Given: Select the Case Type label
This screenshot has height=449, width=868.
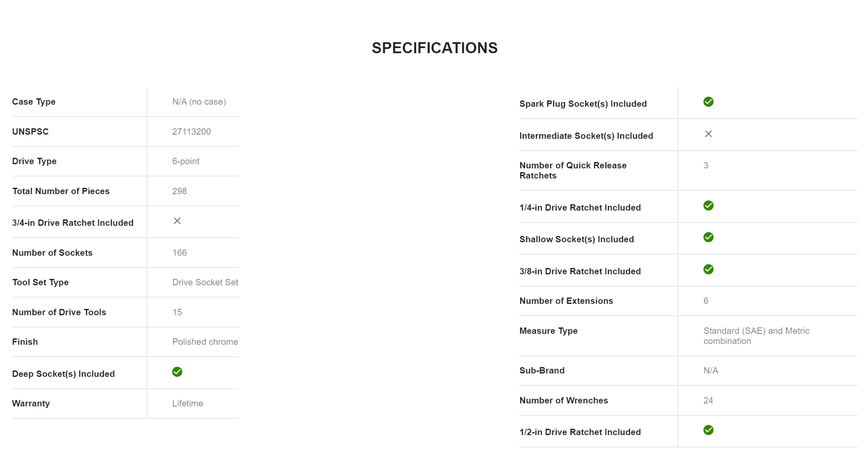Looking at the screenshot, I should pyautogui.click(x=34, y=102).
